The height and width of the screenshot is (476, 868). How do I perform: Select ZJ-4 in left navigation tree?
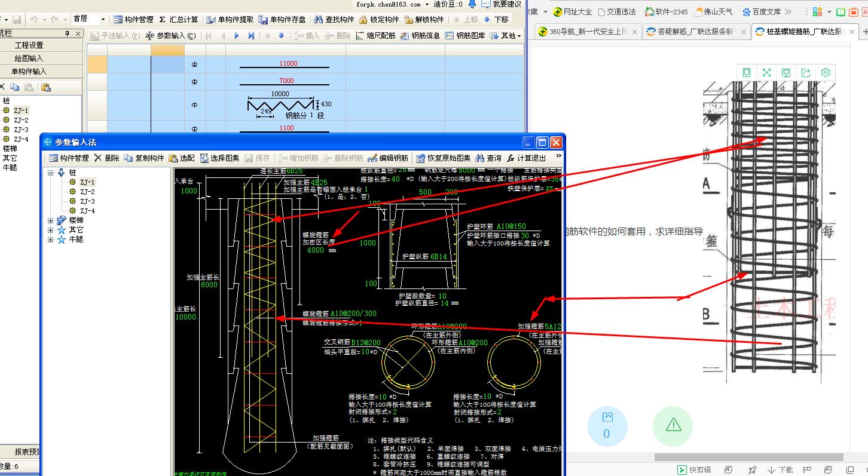(x=21, y=139)
